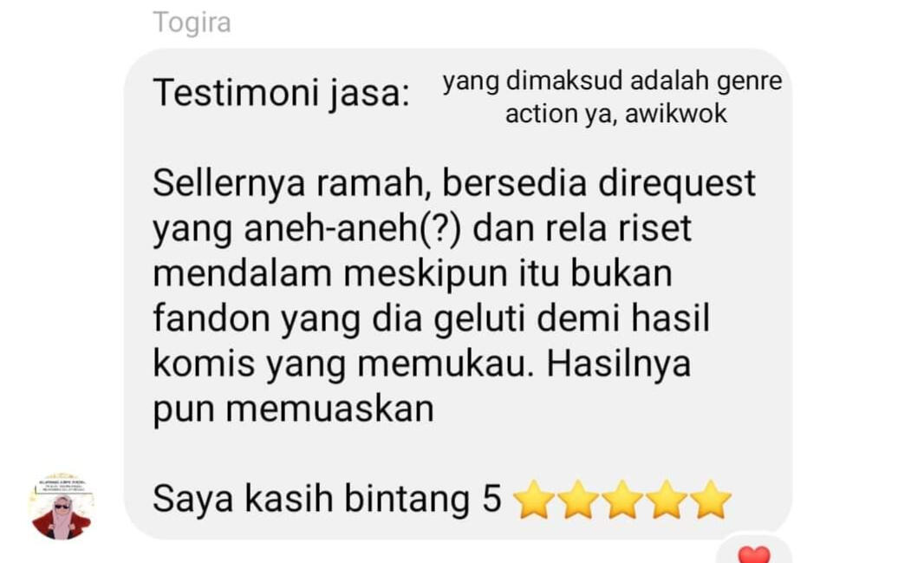Click the 'Testimoni jasa:' heading text
The height and width of the screenshot is (563, 924).
click(281, 93)
